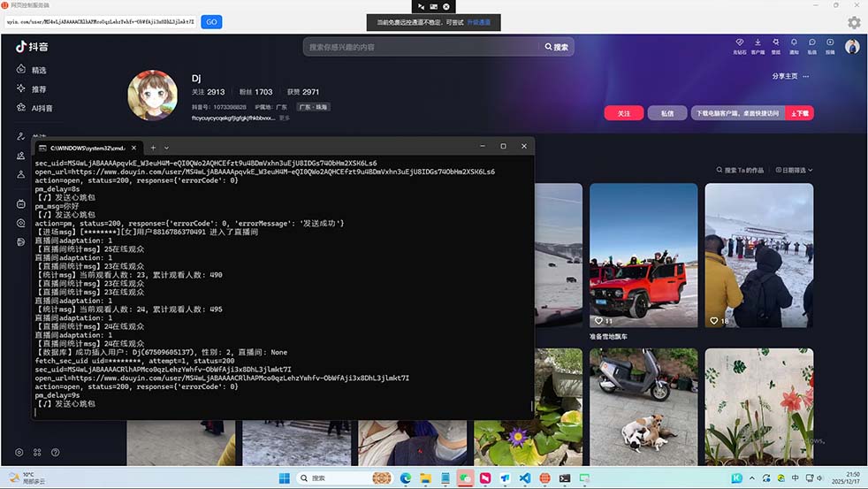The width and height of the screenshot is (868, 489).
Task: Expand the 日期筛选 date filter dropdown
Action: [x=792, y=170]
